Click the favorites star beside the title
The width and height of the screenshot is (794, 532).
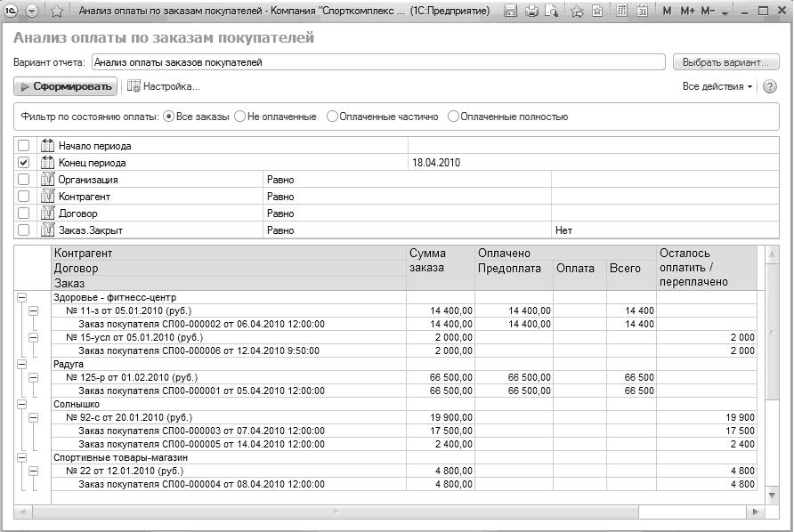(57, 11)
